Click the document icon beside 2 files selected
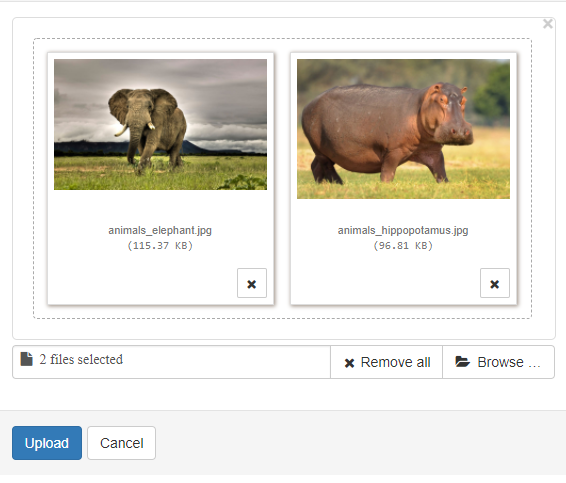The width and height of the screenshot is (566, 483). click(26, 359)
